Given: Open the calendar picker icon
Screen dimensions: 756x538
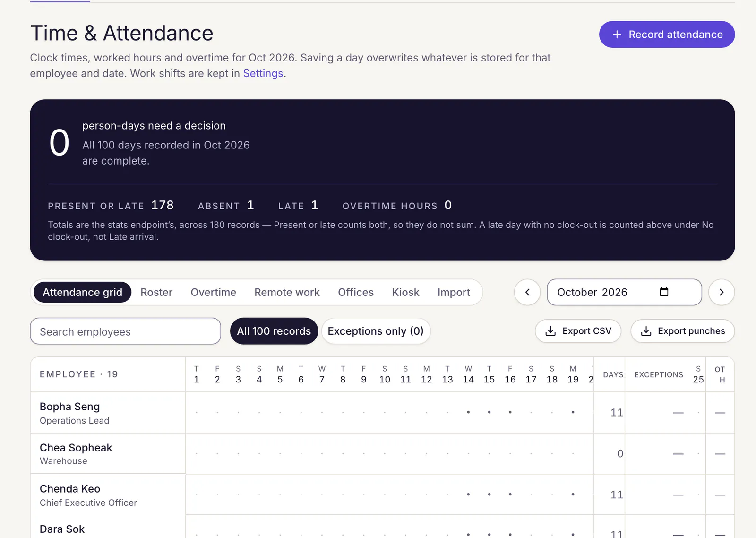Looking at the screenshot, I should pos(664,292).
